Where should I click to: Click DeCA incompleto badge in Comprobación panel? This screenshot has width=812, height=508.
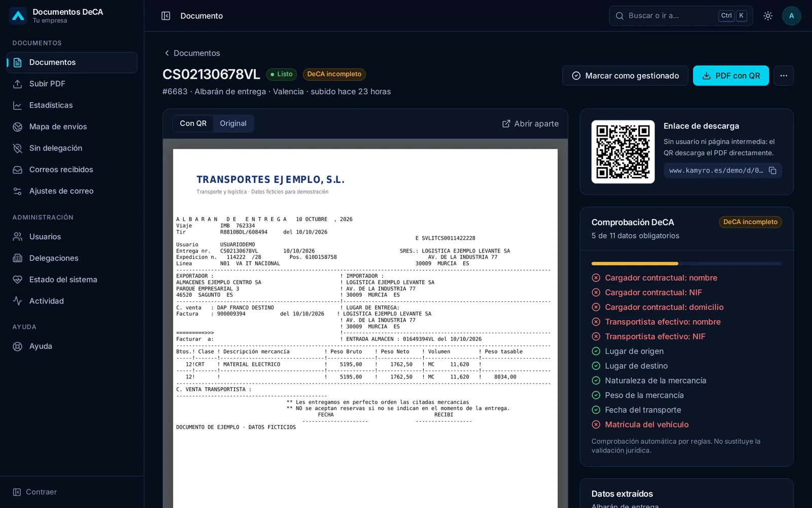tap(750, 222)
